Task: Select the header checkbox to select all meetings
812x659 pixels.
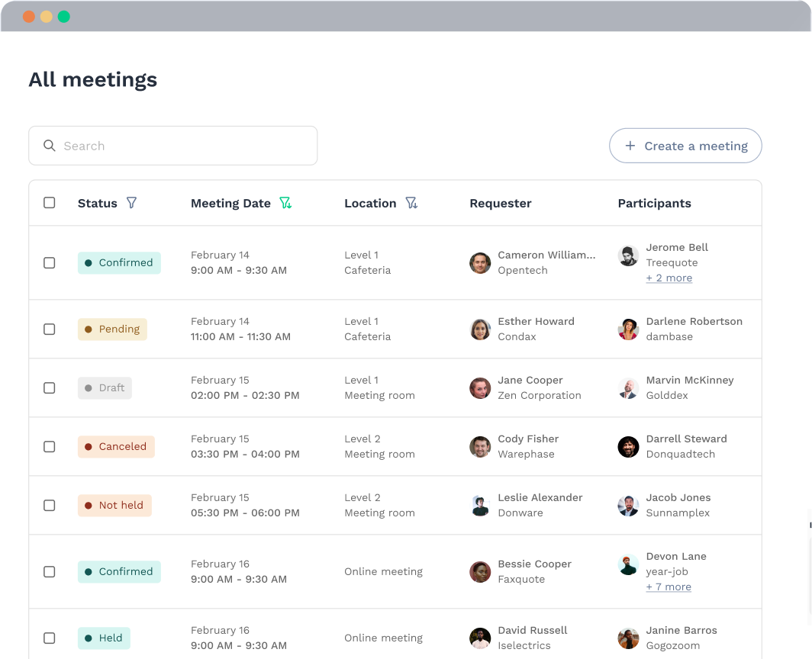Action: [x=50, y=203]
